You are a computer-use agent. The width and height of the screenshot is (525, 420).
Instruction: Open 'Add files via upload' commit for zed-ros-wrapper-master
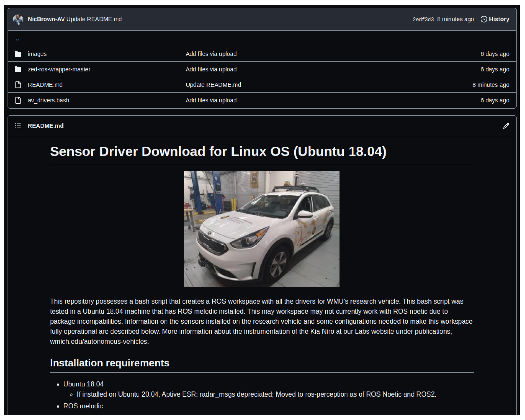211,69
